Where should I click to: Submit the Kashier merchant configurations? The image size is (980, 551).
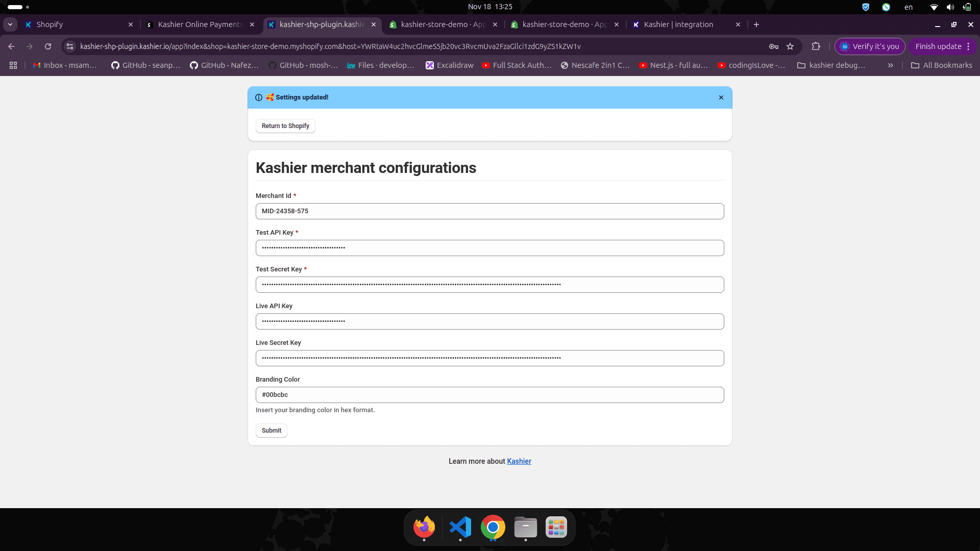tap(271, 431)
